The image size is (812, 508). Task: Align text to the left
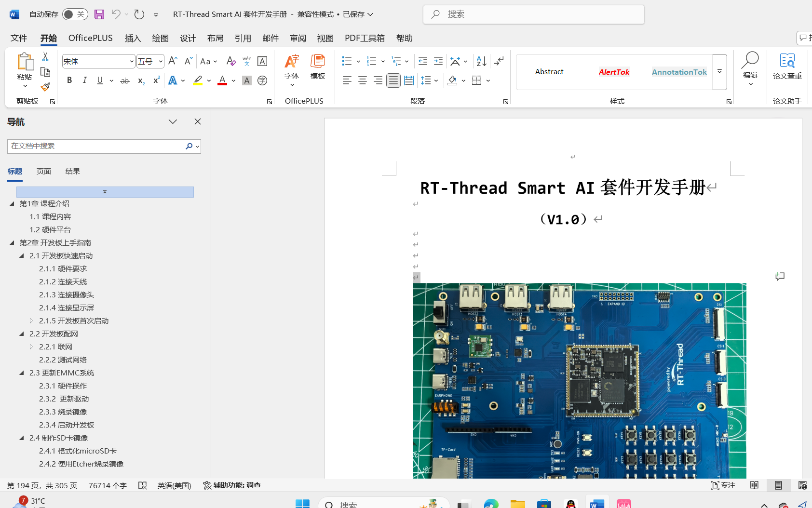[x=347, y=80]
